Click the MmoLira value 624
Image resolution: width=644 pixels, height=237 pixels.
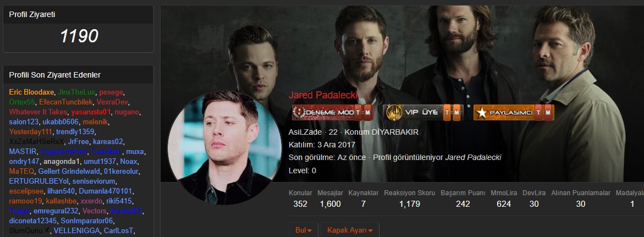click(x=504, y=203)
